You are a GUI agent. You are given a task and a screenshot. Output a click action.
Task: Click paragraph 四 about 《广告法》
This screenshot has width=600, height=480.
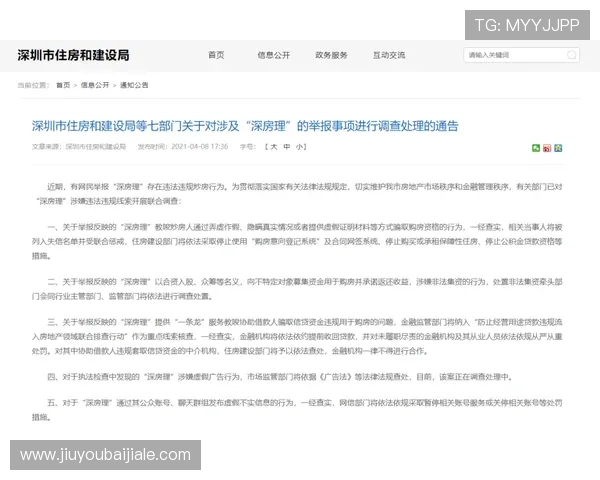click(x=280, y=377)
